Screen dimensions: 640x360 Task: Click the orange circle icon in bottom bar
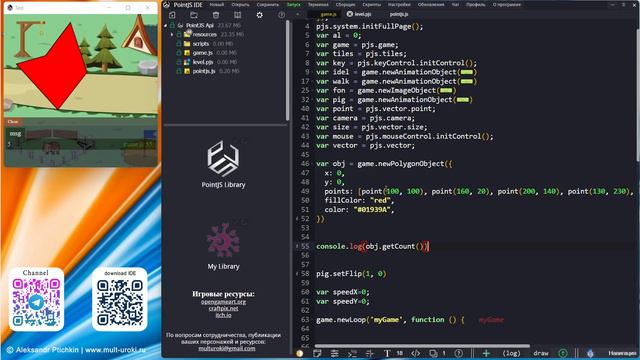pyautogui.click(x=300, y=353)
